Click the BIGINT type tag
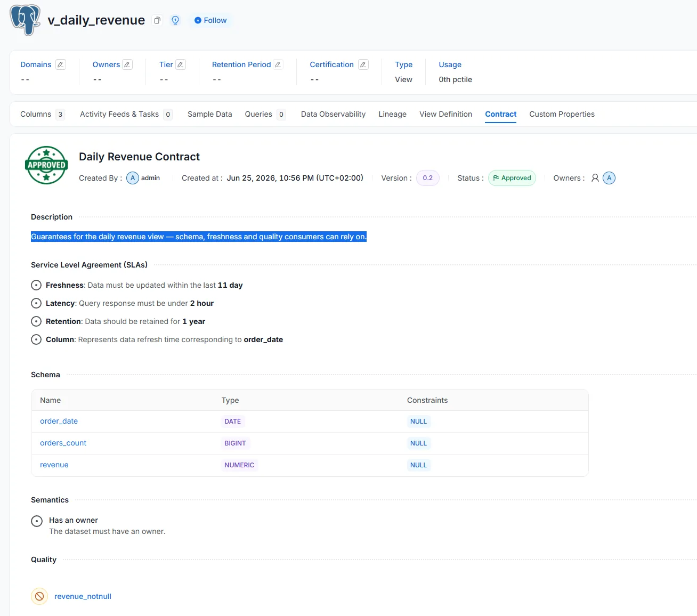Viewport: 697px width, 616px height. point(235,443)
